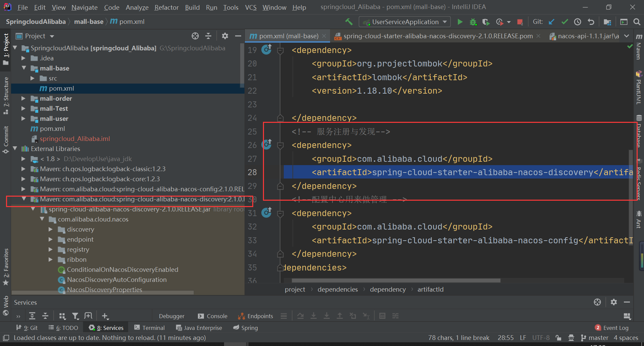Run with coverage icon
The width and height of the screenshot is (644, 346).
(x=486, y=22)
